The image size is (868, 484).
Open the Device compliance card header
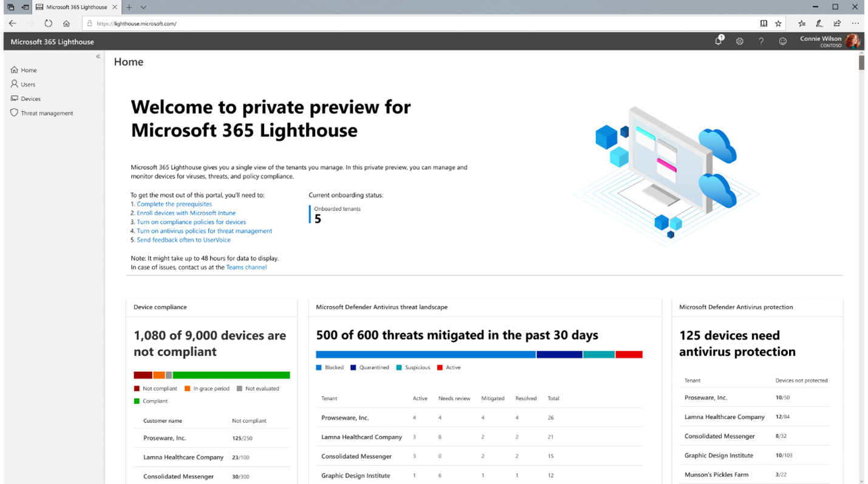[x=211, y=307]
